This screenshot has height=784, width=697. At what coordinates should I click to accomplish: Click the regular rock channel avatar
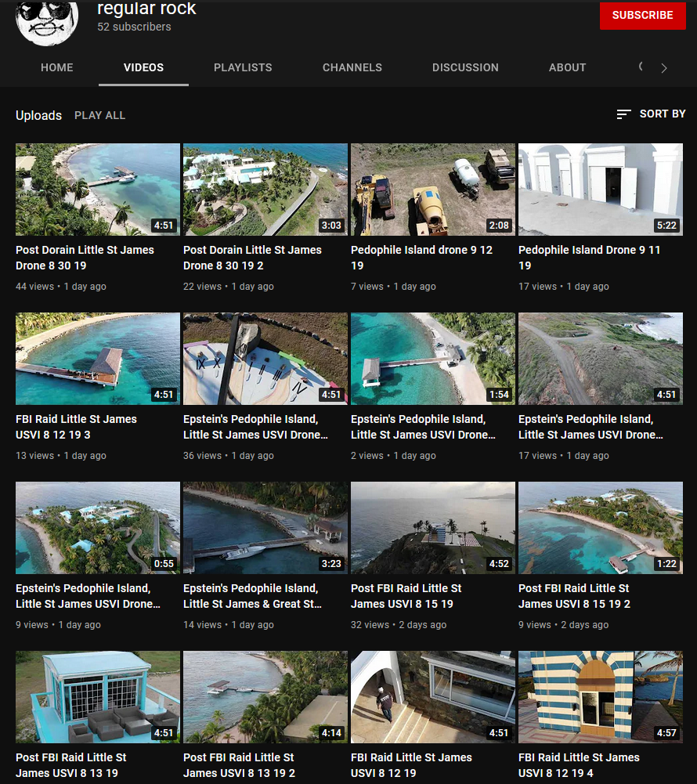point(47,23)
